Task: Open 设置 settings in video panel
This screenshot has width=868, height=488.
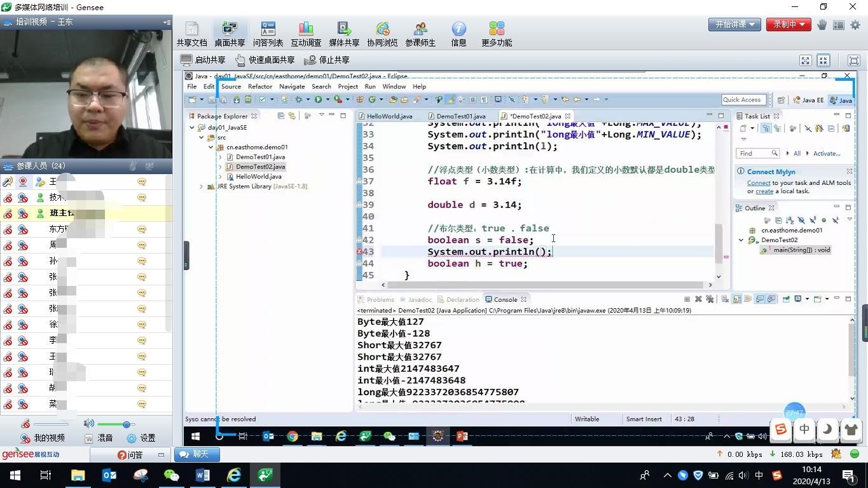Action: (x=141, y=438)
